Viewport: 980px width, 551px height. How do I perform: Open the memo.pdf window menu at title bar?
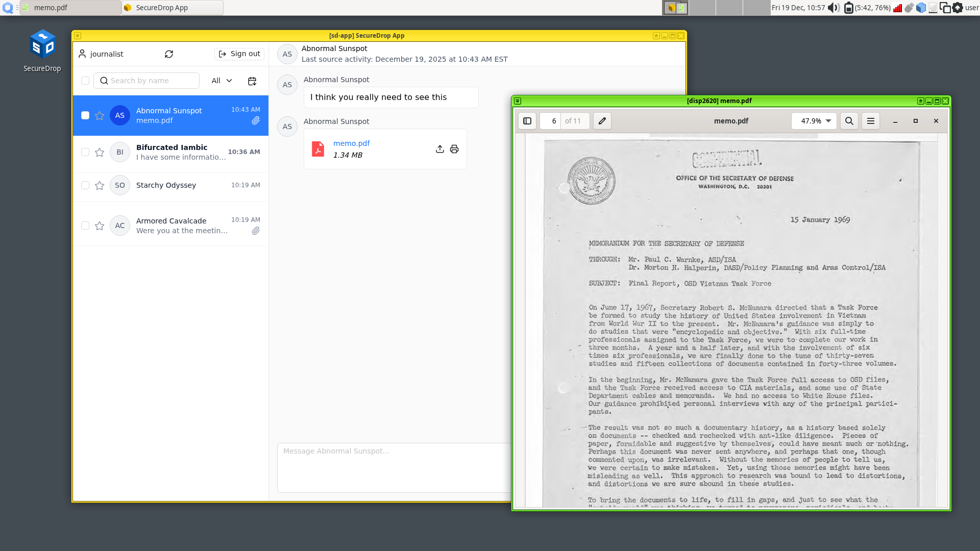coord(517,101)
